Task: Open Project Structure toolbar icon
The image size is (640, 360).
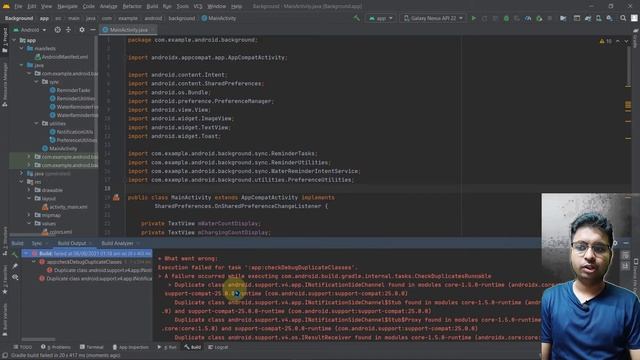Action: click(x=563, y=18)
